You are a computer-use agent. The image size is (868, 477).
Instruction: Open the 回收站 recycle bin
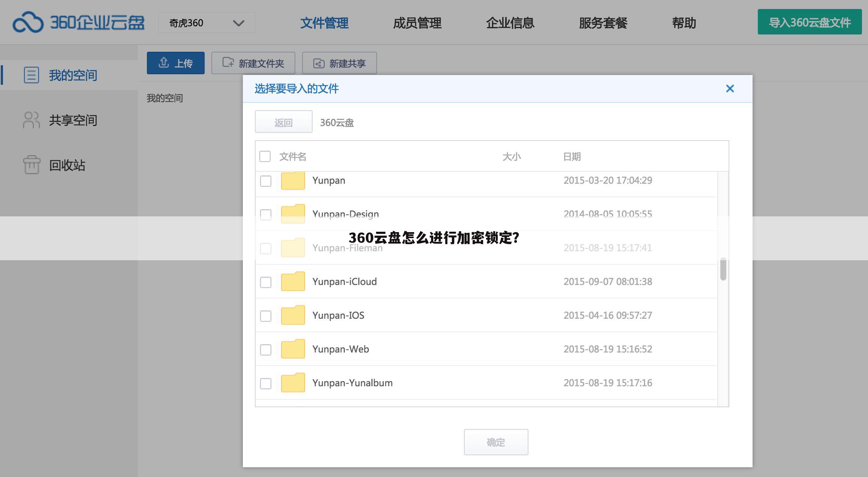[x=69, y=165]
